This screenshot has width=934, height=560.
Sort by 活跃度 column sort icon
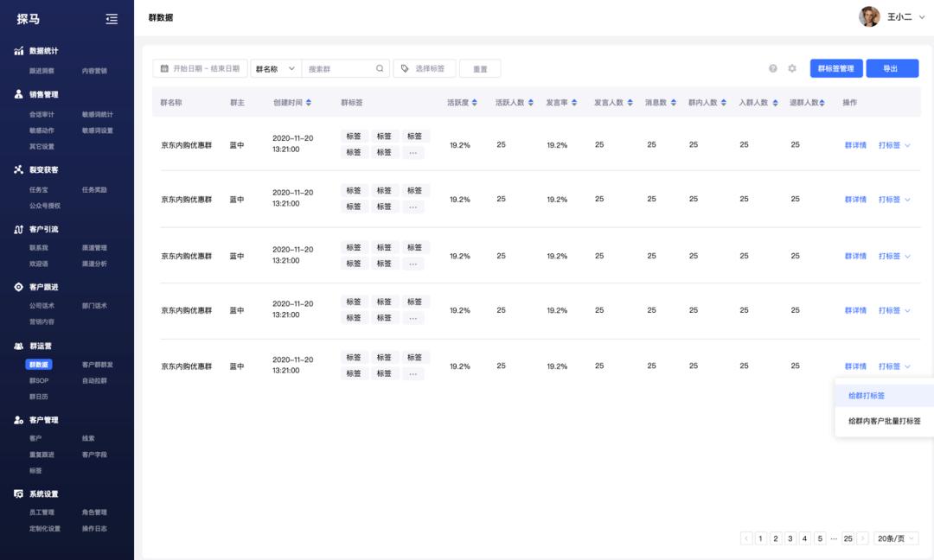click(x=475, y=103)
